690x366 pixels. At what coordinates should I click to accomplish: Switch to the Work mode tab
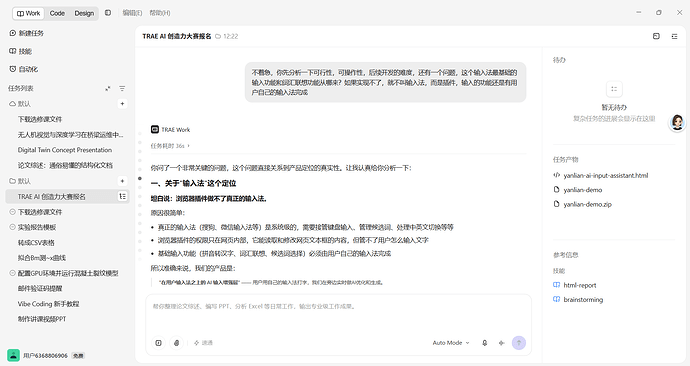point(28,13)
